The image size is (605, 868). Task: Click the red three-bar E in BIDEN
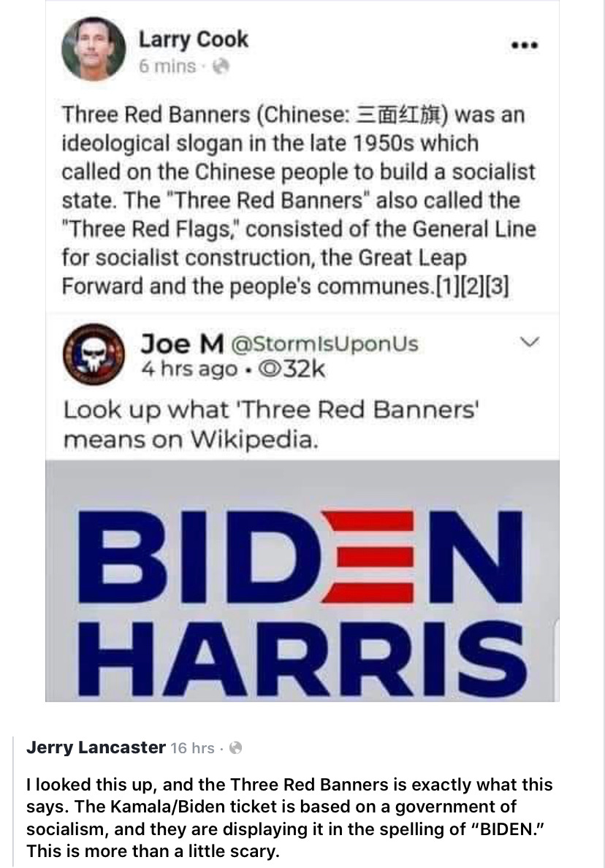pos(368,556)
